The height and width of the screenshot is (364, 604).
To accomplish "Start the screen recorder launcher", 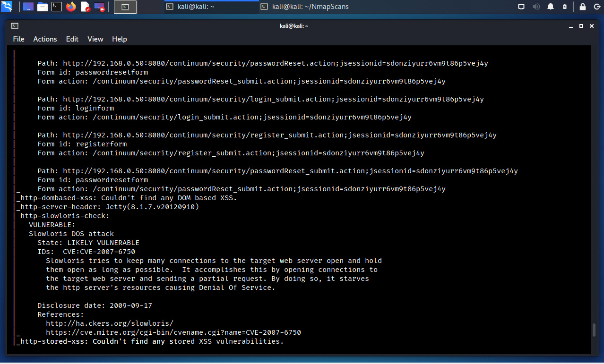I will pyautogui.click(x=99, y=7).
